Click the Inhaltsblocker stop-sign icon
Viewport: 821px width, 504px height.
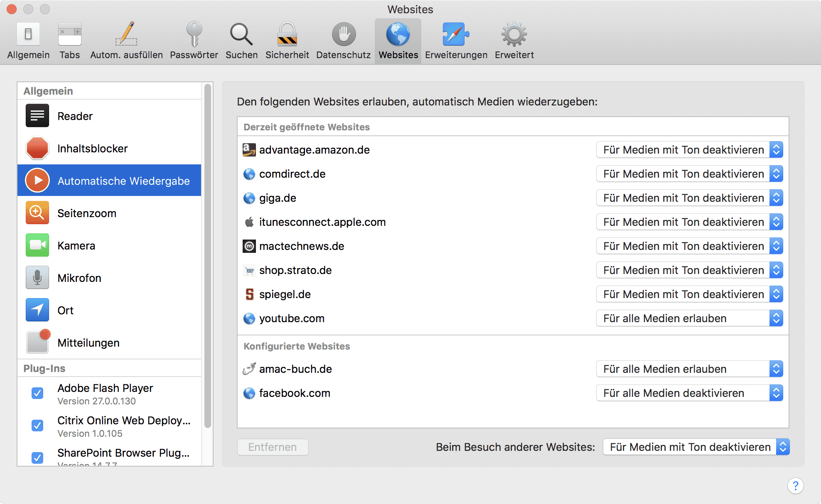(x=37, y=148)
